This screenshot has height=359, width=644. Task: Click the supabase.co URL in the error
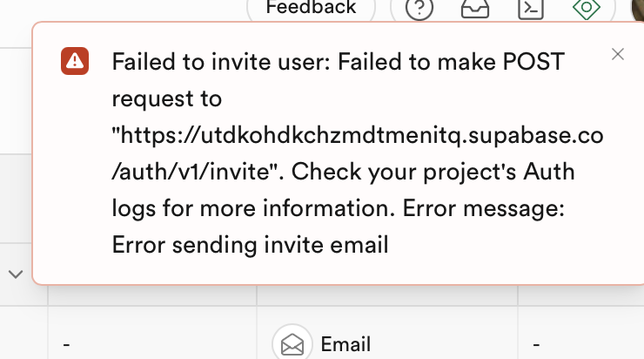[358, 135]
